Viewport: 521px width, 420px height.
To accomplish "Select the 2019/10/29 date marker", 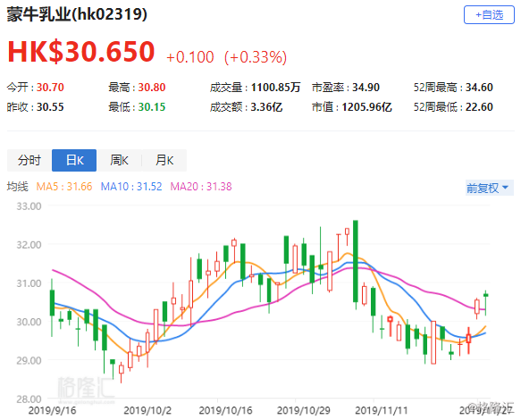I will [304, 411].
